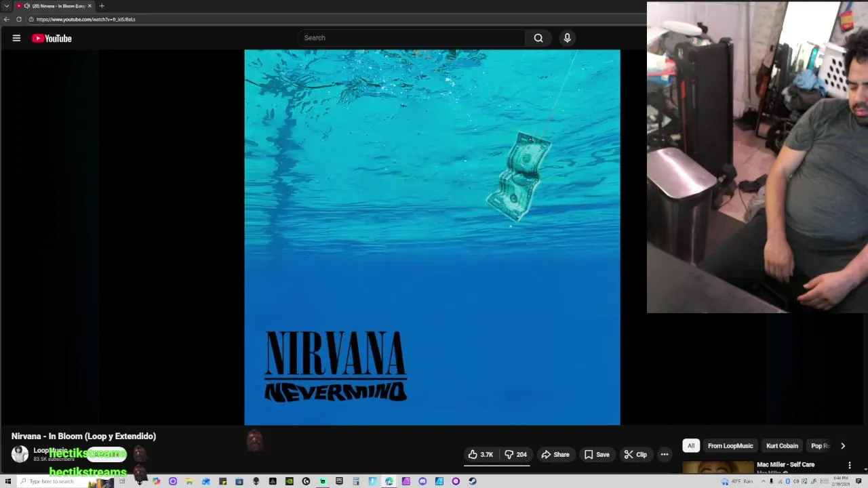The image size is (868, 488).
Task: Open the 40°F Rain weather widget
Action: (737, 481)
